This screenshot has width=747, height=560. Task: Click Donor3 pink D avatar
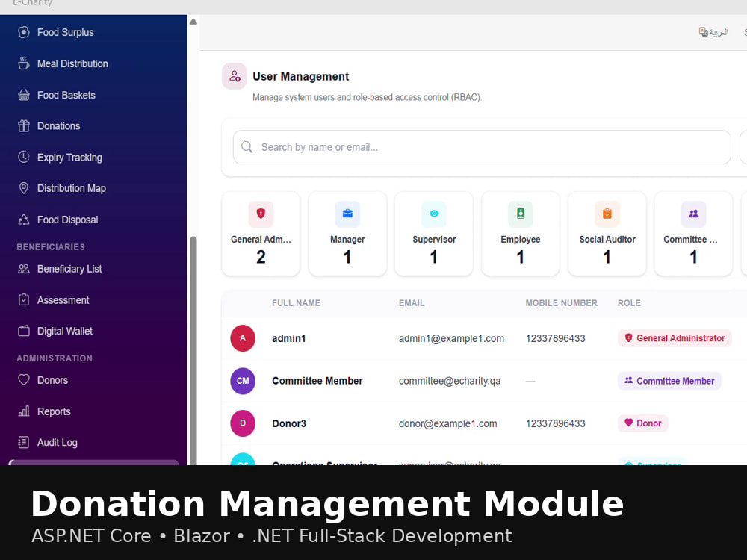coord(243,423)
